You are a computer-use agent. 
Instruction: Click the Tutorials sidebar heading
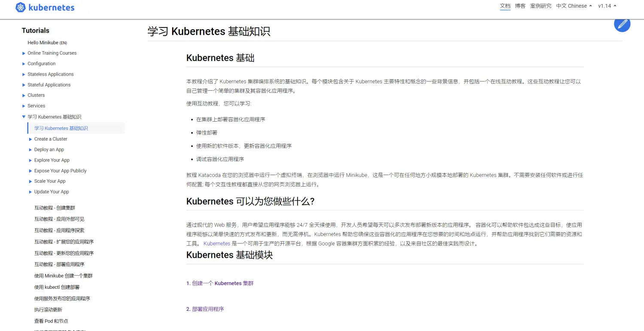tap(36, 31)
